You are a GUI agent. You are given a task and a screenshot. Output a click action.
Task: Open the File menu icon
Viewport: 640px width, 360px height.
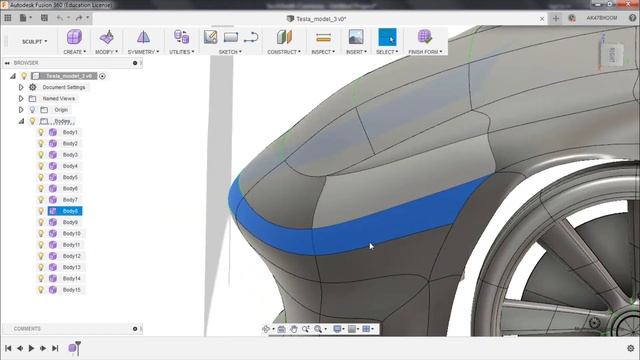point(23,18)
